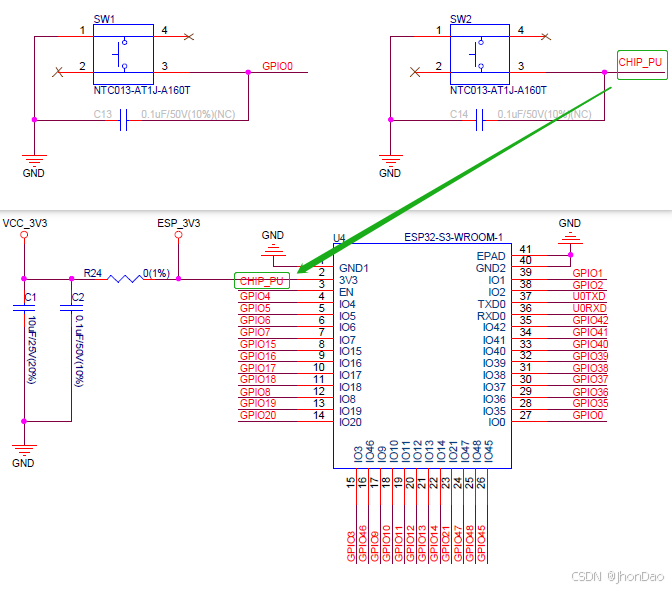Click the CHIP_PU net label beside SW2
The image size is (672, 590).
point(640,63)
